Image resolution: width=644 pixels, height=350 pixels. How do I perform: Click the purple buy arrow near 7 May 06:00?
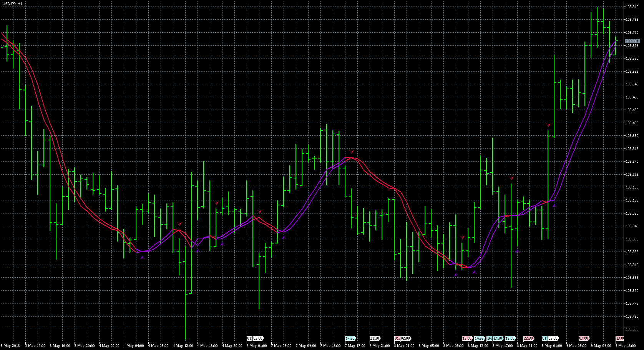pos(284,237)
